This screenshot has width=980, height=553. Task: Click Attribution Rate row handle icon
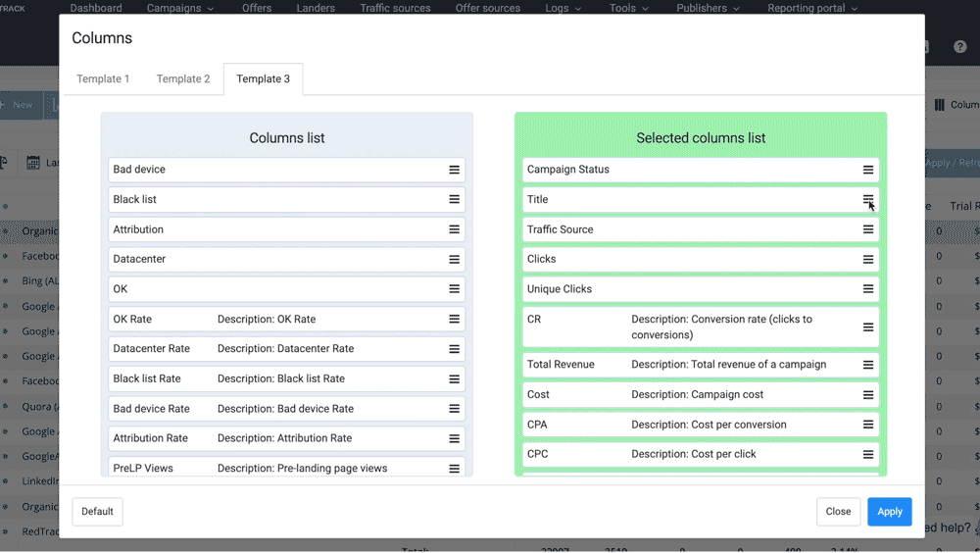(x=454, y=438)
